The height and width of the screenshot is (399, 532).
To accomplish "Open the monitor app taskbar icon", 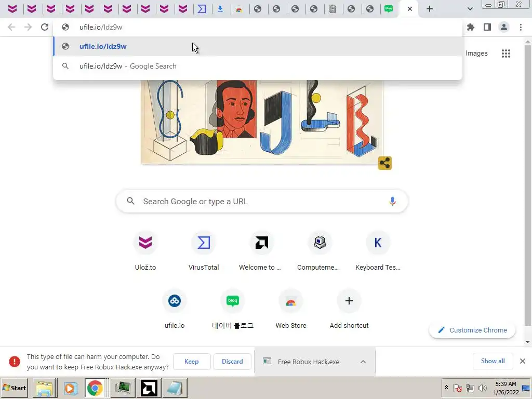I will pos(123,388).
